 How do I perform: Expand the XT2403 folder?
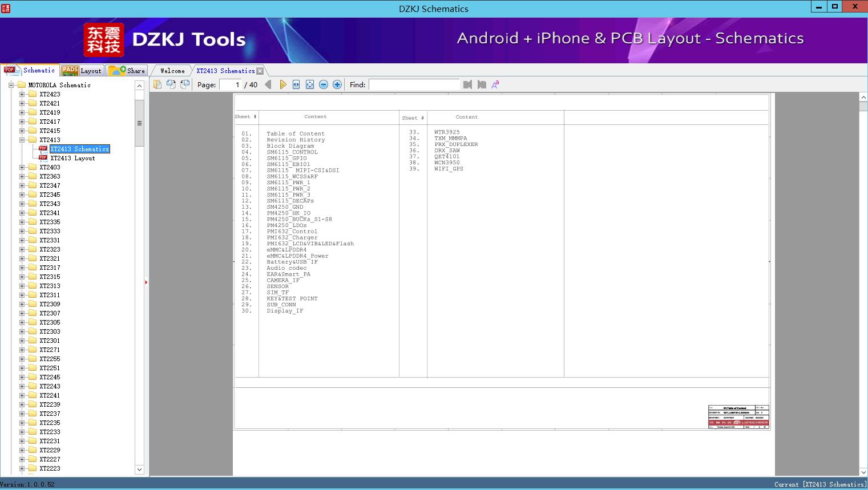point(22,167)
